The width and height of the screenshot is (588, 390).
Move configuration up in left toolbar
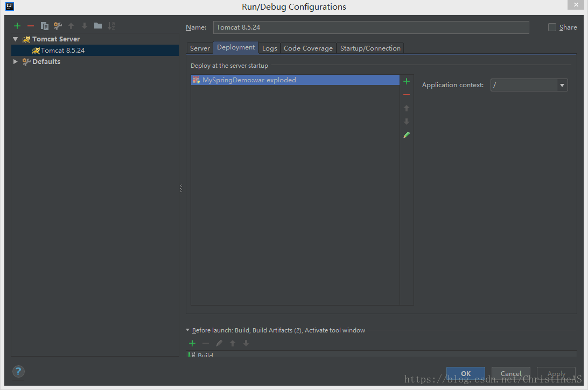tap(71, 26)
